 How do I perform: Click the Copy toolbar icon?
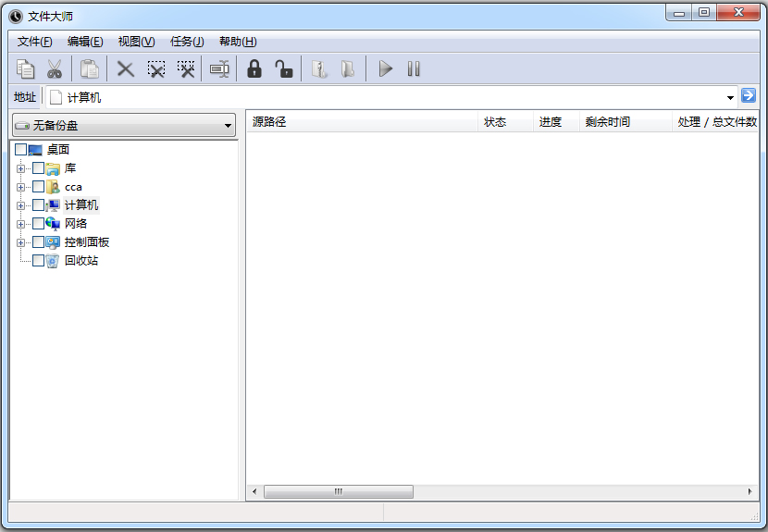[25, 69]
